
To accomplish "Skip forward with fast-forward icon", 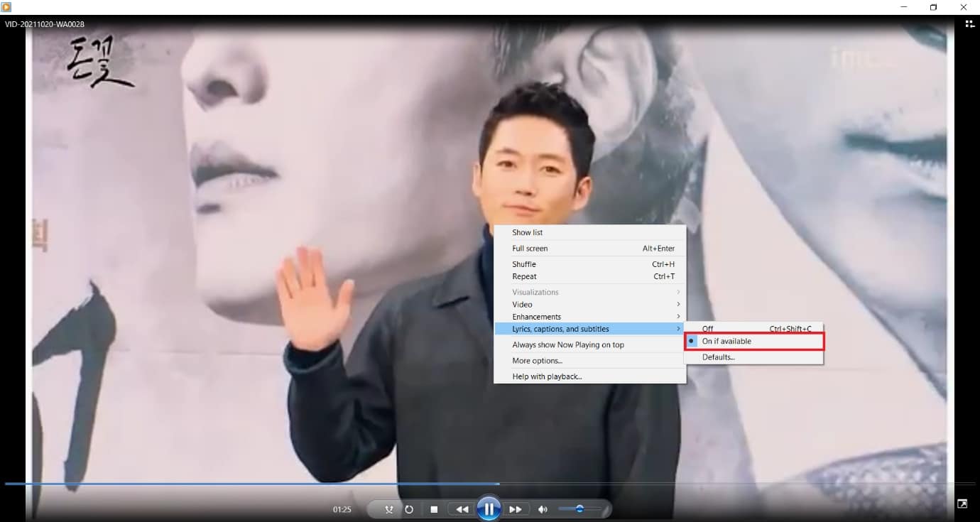I will [516, 509].
